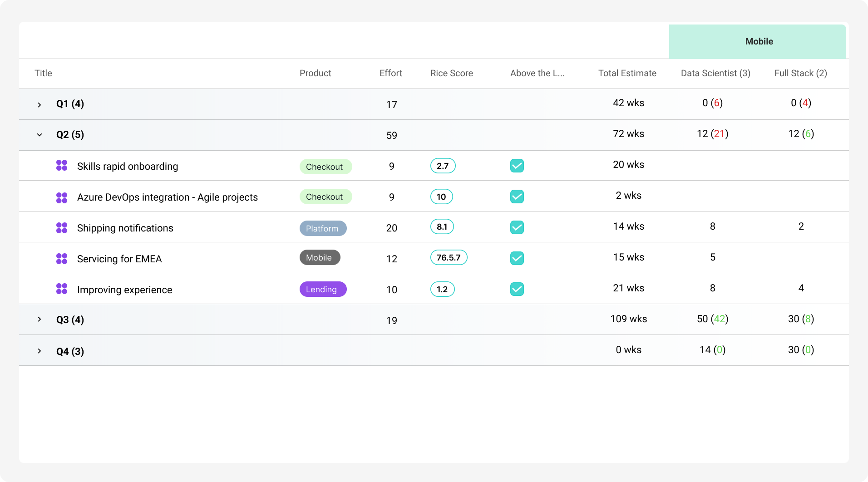Select the Mobile team column header
The height and width of the screenshot is (482, 868).
click(x=759, y=41)
